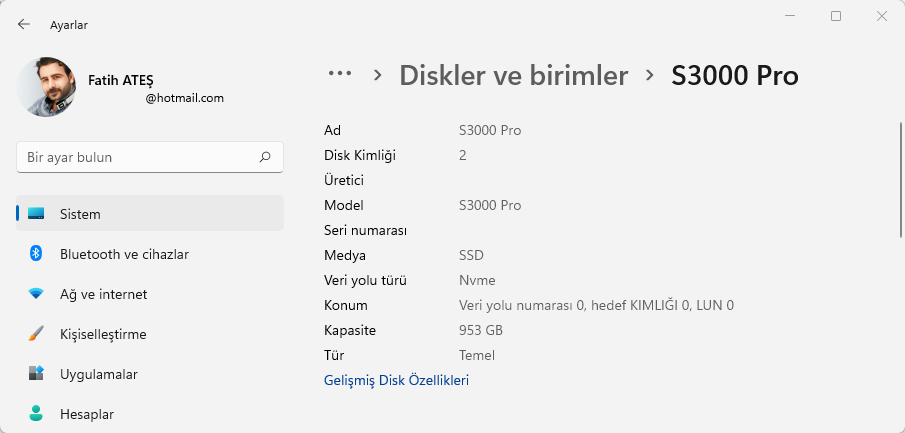Open Kişiselleştirme settings
The image size is (905, 433).
click(x=150, y=334)
